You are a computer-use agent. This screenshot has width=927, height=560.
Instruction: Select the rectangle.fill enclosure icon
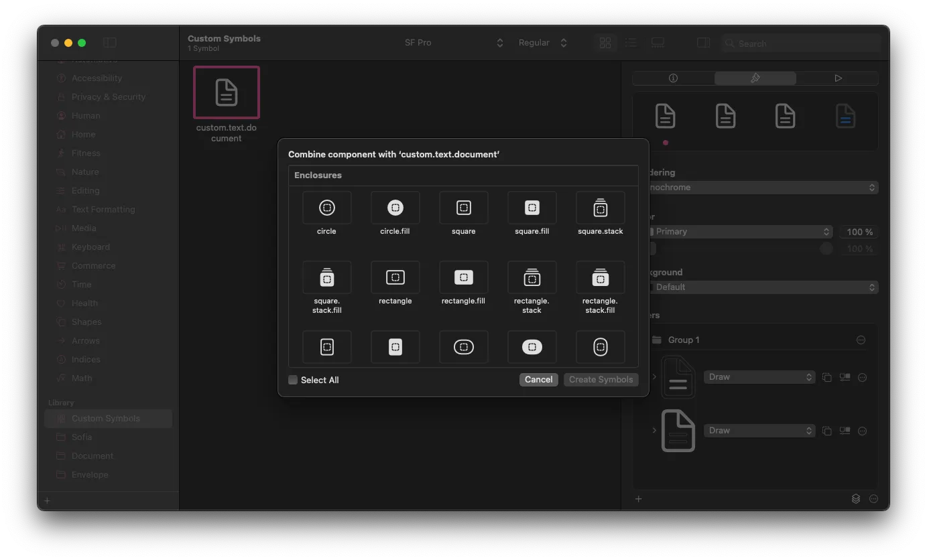tap(463, 277)
